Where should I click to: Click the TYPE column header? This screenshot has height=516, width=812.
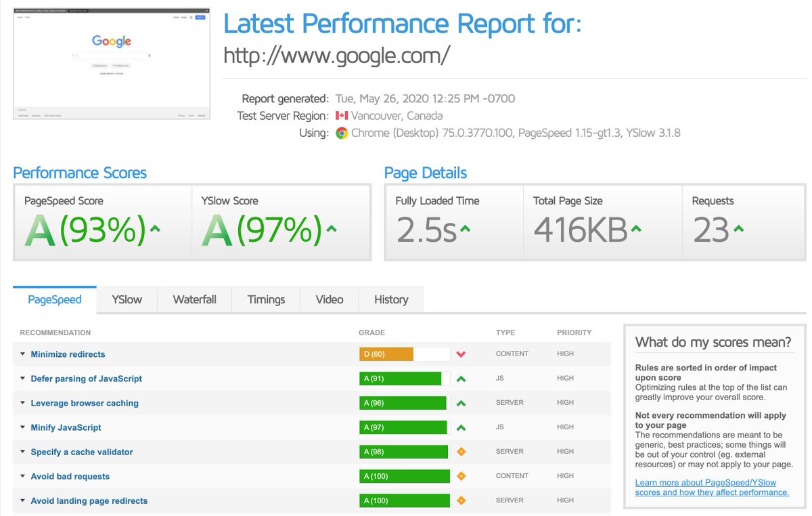[505, 332]
